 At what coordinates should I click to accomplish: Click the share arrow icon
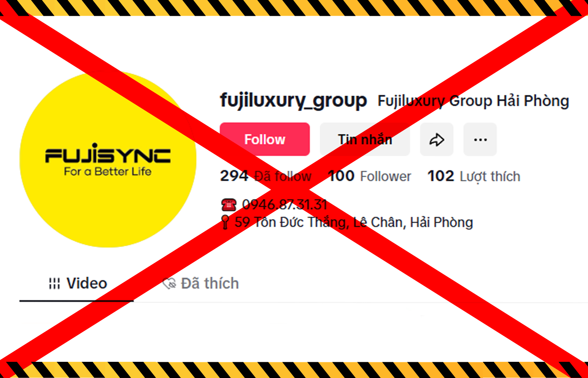pyautogui.click(x=437, y=139)
